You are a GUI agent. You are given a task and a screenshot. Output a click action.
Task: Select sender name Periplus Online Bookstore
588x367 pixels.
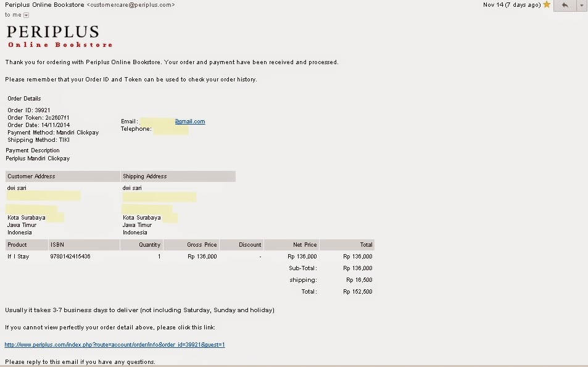44,5
